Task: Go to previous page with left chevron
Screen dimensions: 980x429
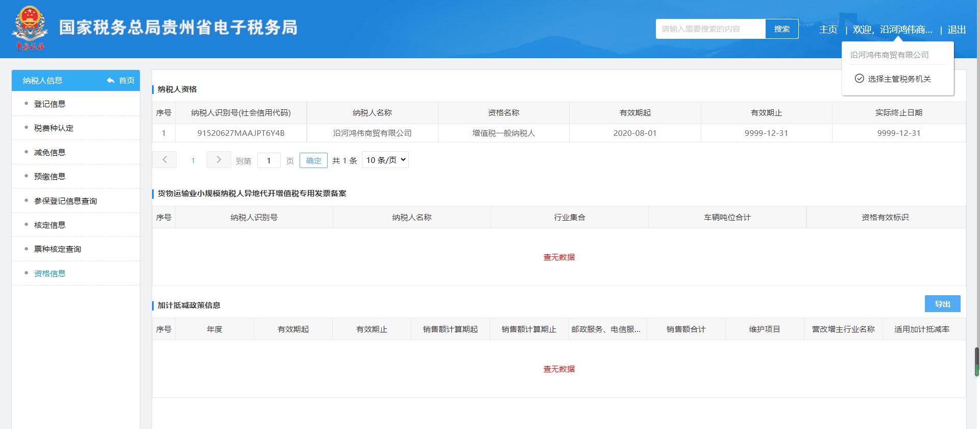Action: [164, 160]
